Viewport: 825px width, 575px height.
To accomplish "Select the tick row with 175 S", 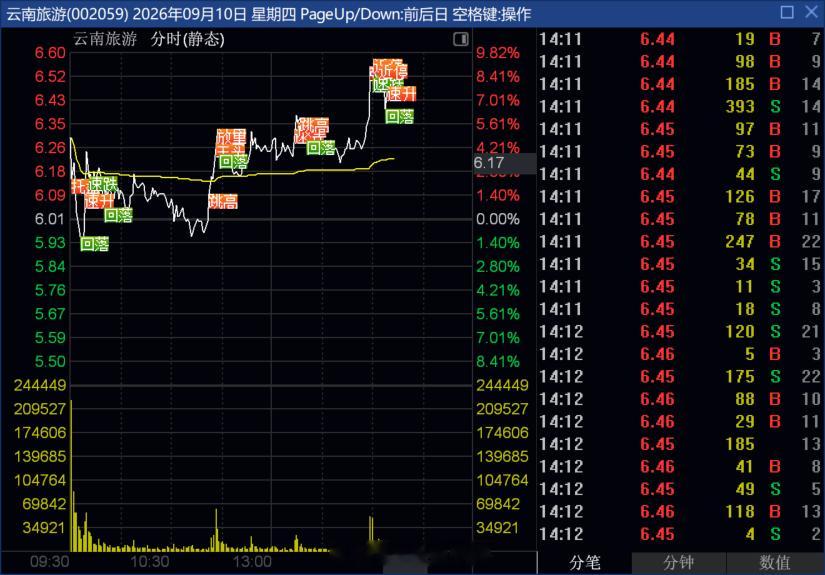I will 680,377.
